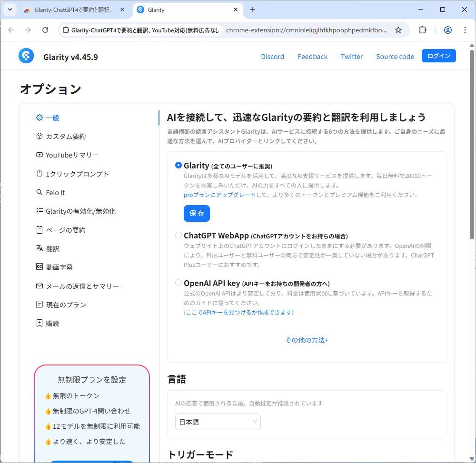The height and width of the screenshot is (463, 476).
Task: Open the 購読 section
Action: 52,324
